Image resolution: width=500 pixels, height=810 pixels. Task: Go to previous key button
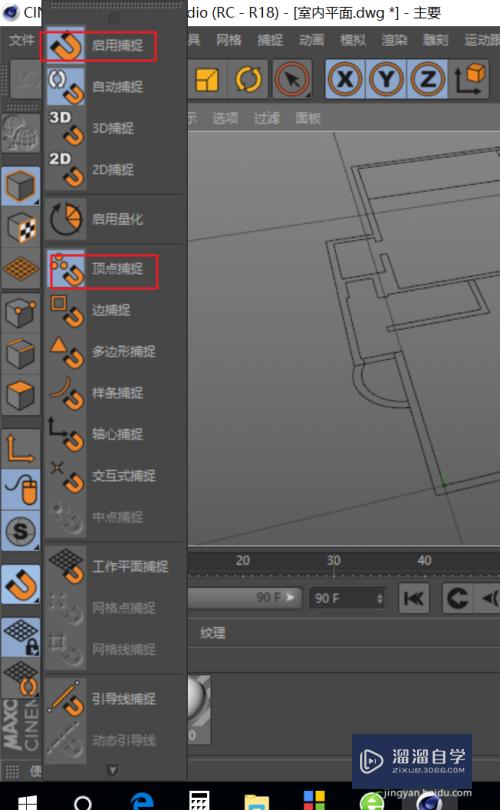coord(458,598)
